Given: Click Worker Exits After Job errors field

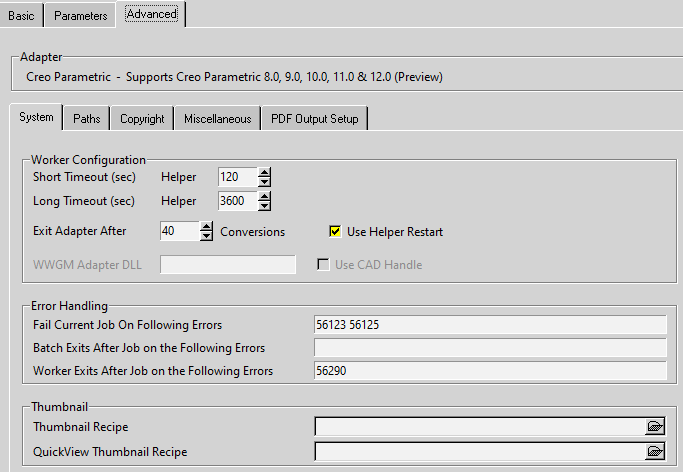Looking at the screenshot, I should click(x=490, y=371).
